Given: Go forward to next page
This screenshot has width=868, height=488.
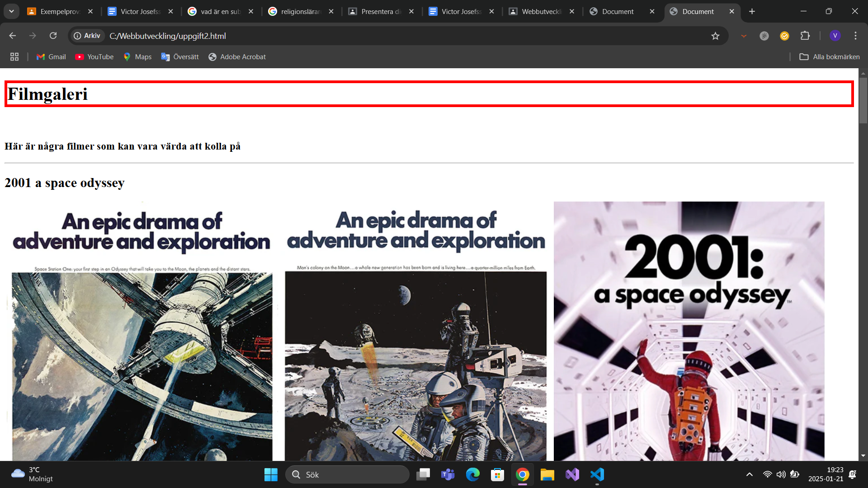Looking at the screenshot, I should [x=33, y=36].
